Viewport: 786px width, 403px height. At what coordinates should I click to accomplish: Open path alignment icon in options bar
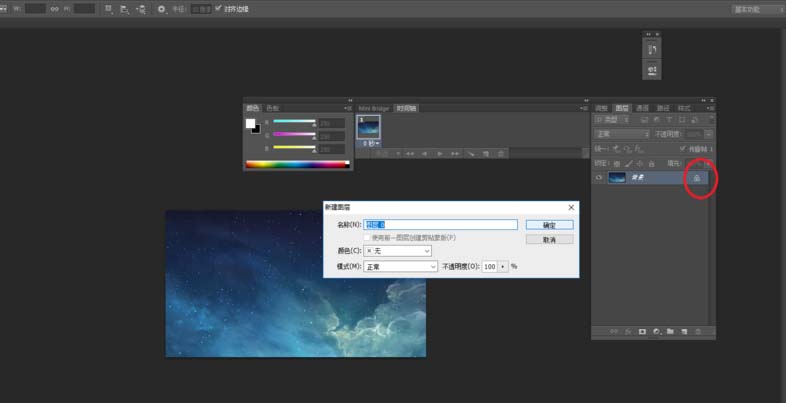tap(124, 9)
